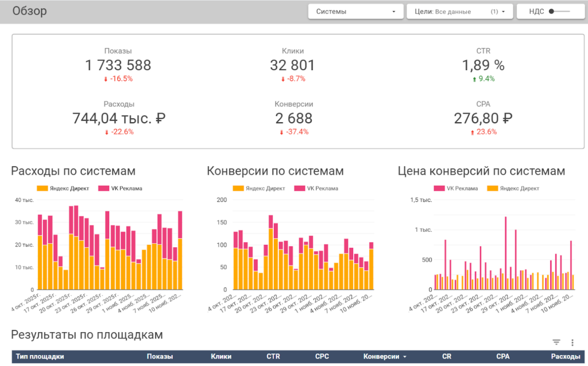Expand the Цели: Все данные dropdown

tap(459, 11)
